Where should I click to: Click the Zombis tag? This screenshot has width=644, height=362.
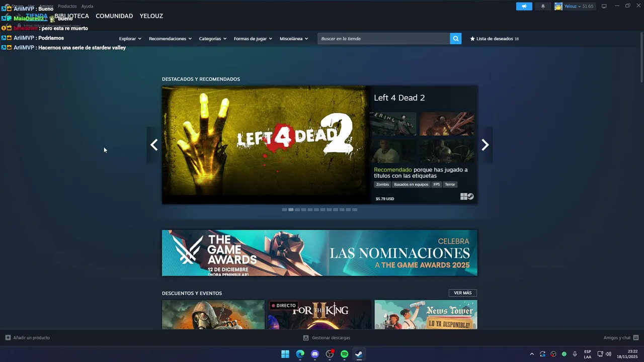383,185
